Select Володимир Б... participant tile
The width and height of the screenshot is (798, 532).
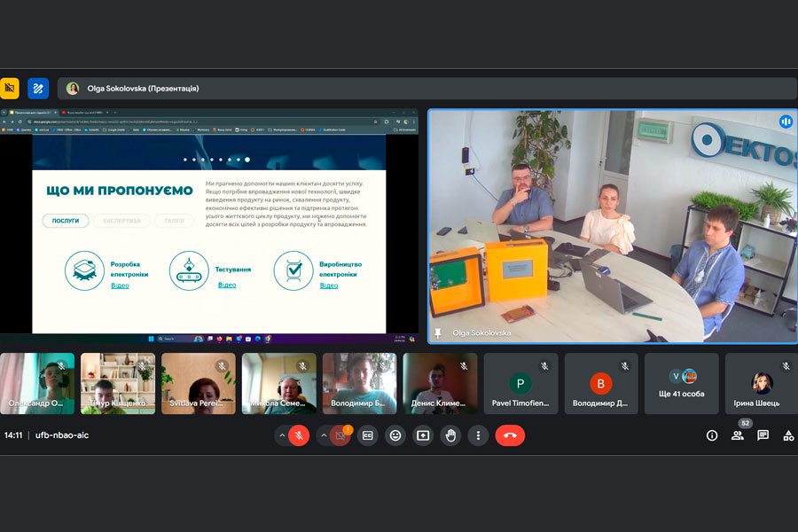(359, 383)
